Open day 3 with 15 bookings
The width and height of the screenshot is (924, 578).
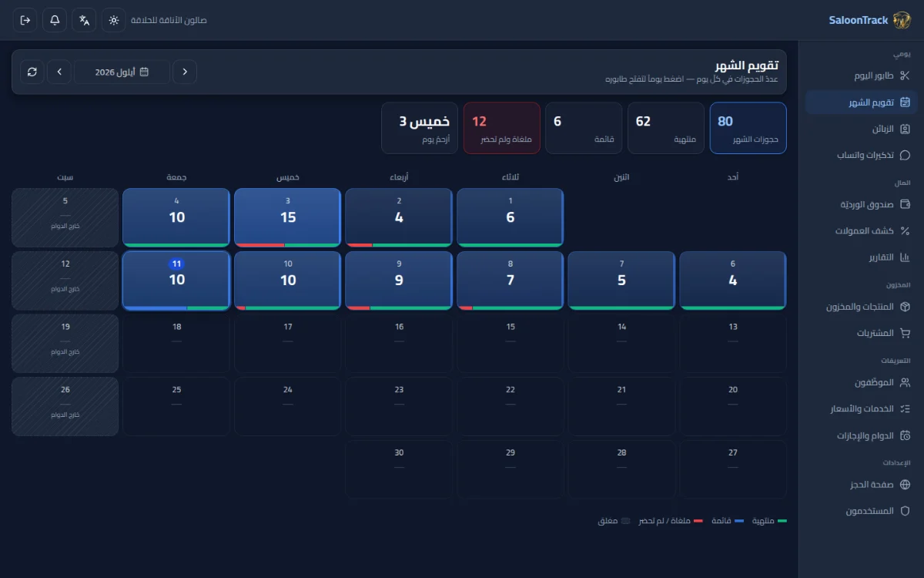287,218
